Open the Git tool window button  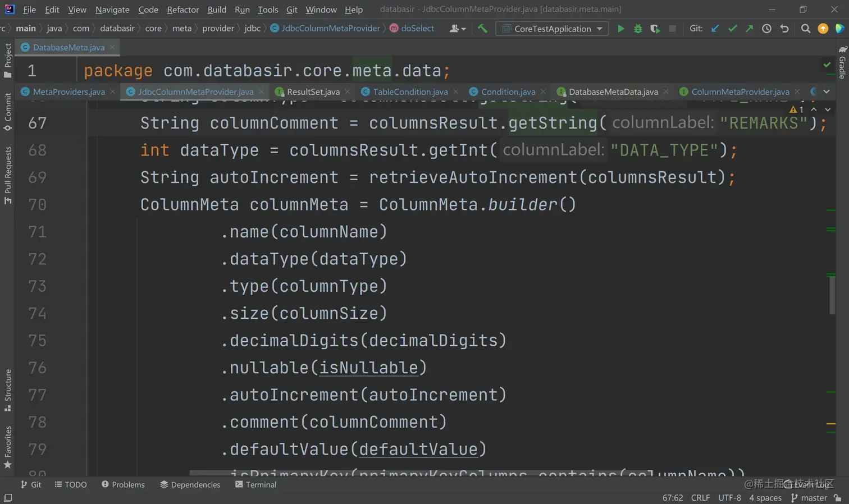(31, 484)
